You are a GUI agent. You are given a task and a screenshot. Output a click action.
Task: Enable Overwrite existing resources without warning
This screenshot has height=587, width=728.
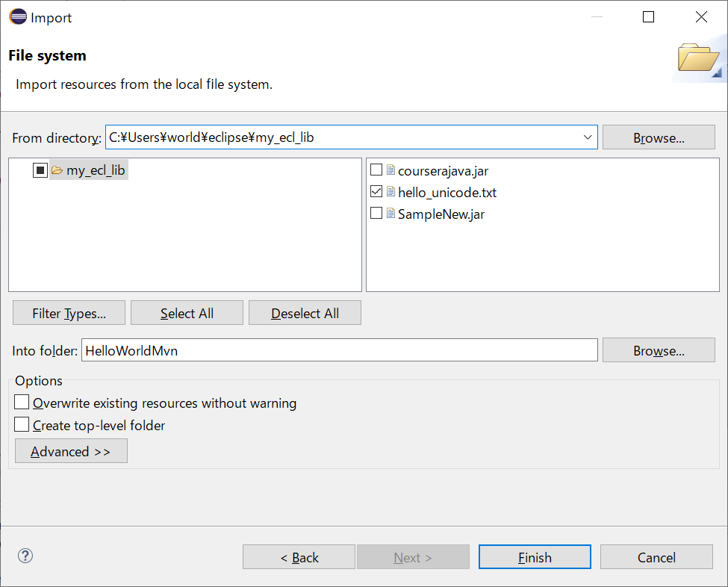22,403
